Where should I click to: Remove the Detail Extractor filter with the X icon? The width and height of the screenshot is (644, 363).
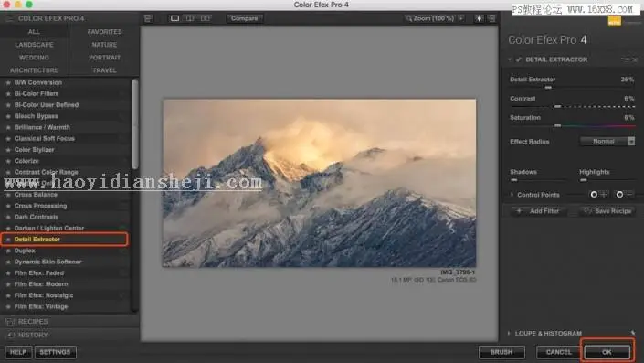[x=635, y=59]
